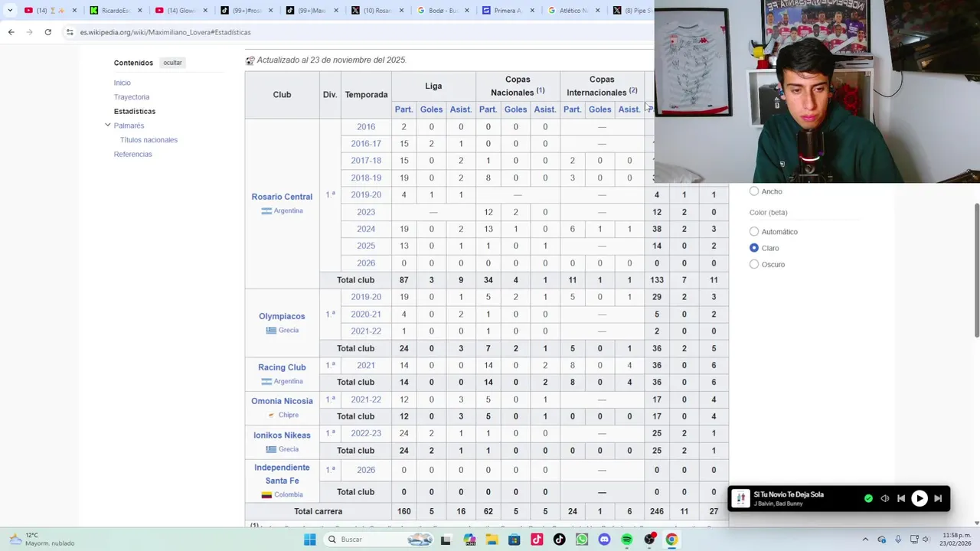Select Automático color mode
Screen dimensions: 980x551
coord(754,231)
